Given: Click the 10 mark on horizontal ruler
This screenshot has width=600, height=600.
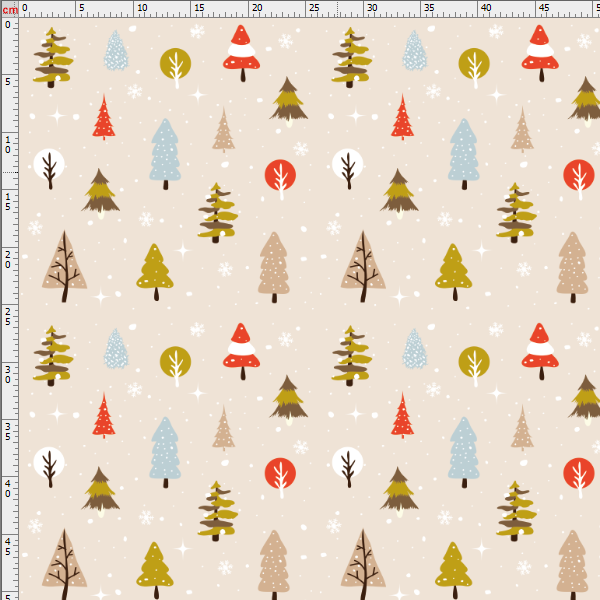Looking at the screenshot, I should click(x=142, y=8).
